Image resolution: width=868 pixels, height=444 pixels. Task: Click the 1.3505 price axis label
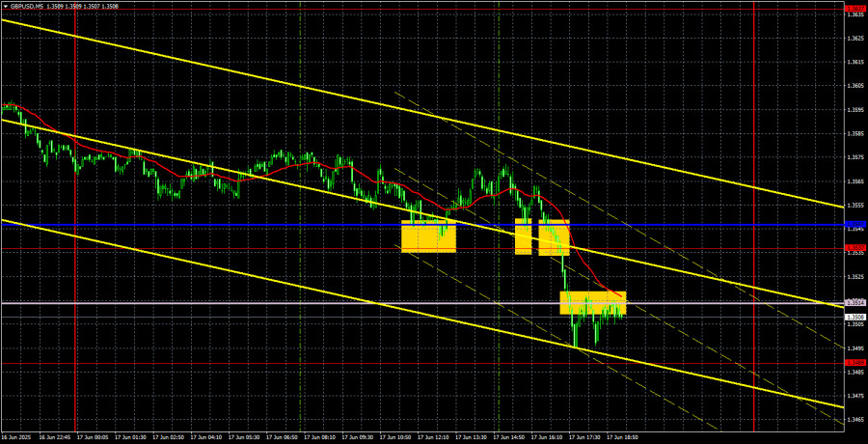(x=855, y=324)
